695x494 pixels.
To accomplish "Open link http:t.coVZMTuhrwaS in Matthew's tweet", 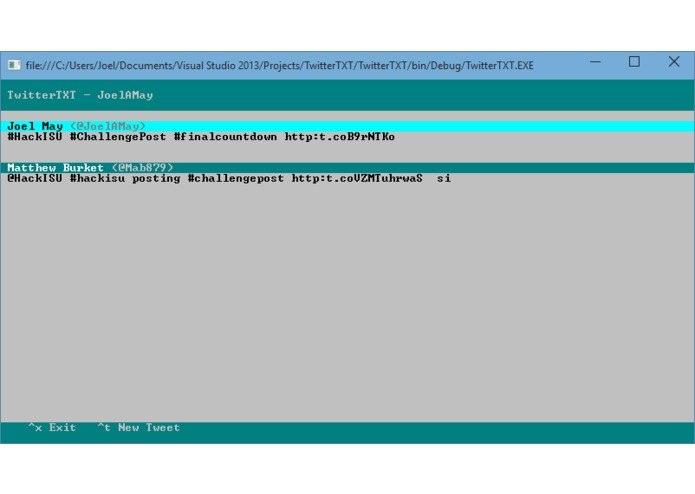I will [x=357, y=178].
